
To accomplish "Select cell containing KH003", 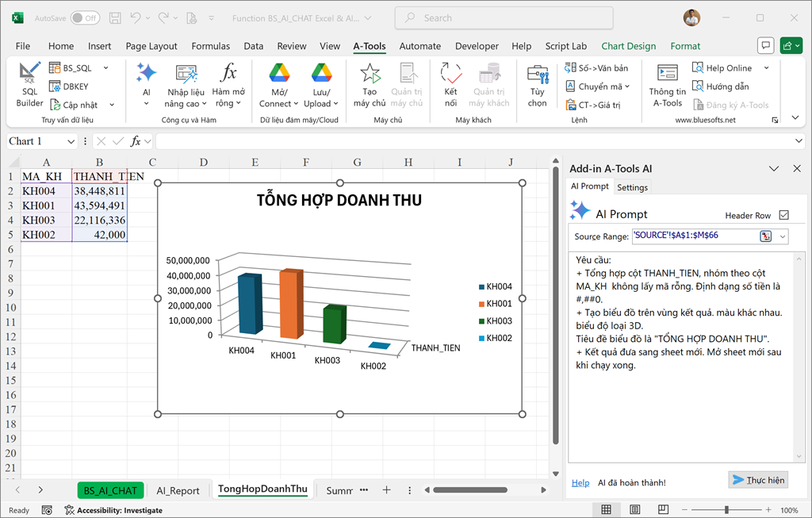I will [x=46, y=221].
